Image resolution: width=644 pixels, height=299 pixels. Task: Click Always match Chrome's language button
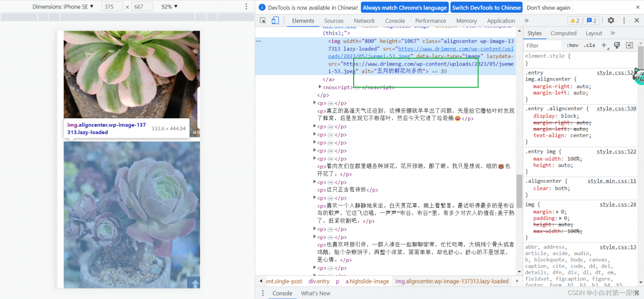(x=405, y=8)
